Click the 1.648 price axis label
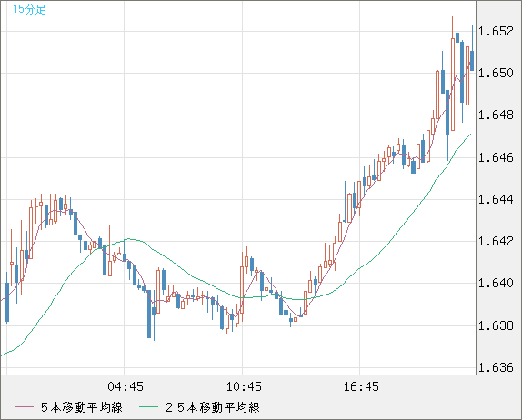 click(496, 115)
